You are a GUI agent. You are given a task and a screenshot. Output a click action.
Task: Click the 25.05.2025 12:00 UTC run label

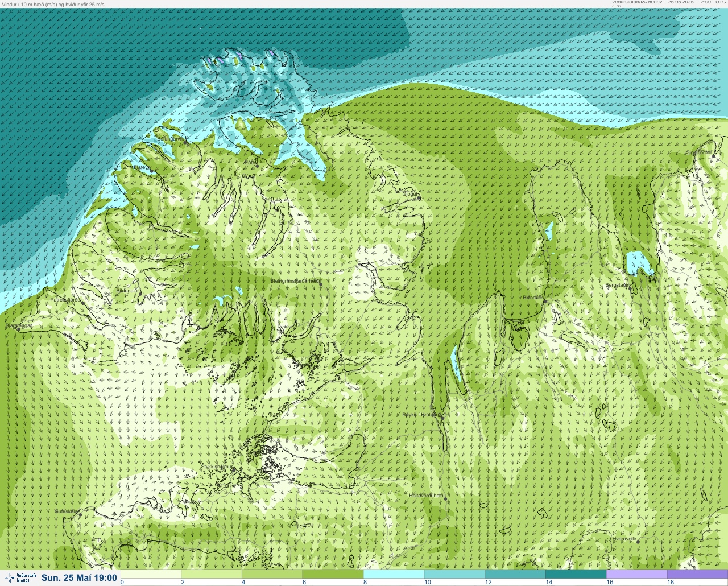pyautogui.click(x=697, y=2)
